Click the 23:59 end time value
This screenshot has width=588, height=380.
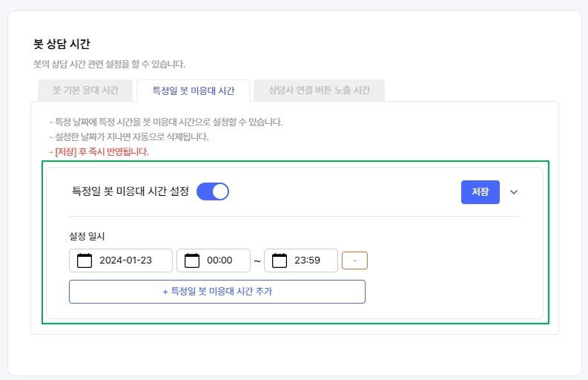(307, 261)
